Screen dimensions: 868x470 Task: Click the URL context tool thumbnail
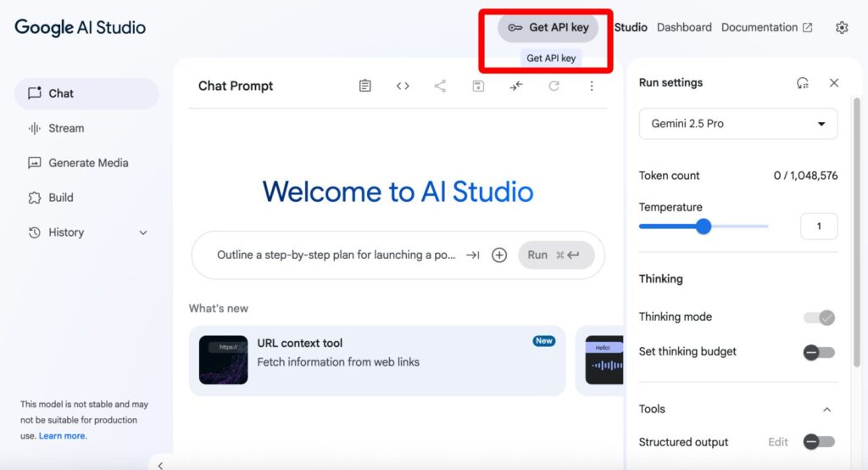point(224,360)
